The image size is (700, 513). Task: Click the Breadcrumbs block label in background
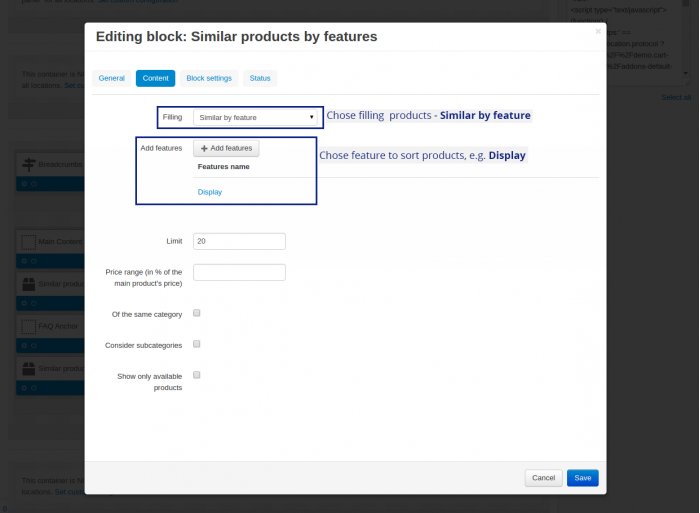click(61, 165)
